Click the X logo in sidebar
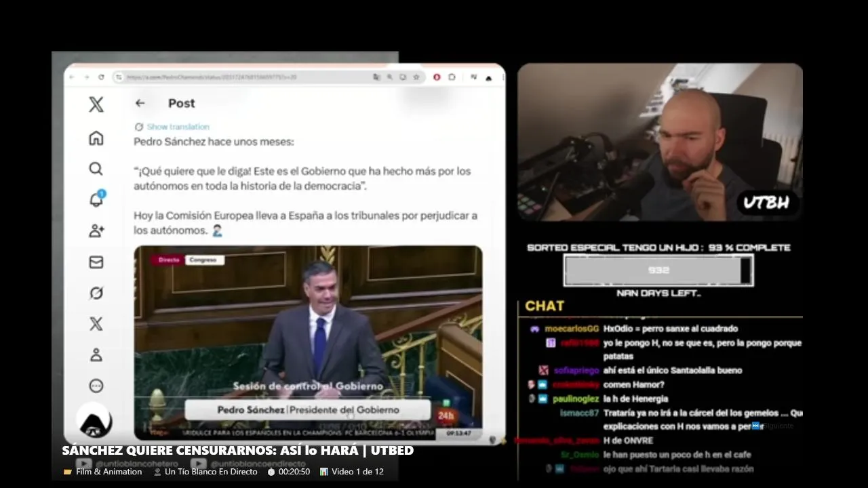868x488 pixels. [96, 104]
